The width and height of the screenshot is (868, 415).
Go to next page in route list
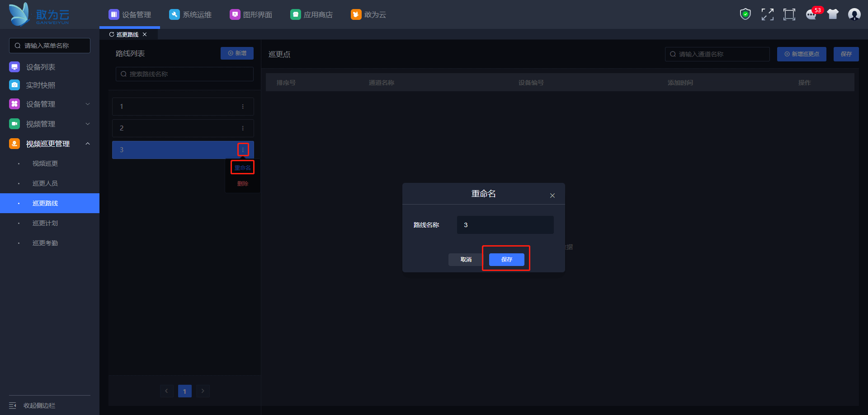pos(203,391)
